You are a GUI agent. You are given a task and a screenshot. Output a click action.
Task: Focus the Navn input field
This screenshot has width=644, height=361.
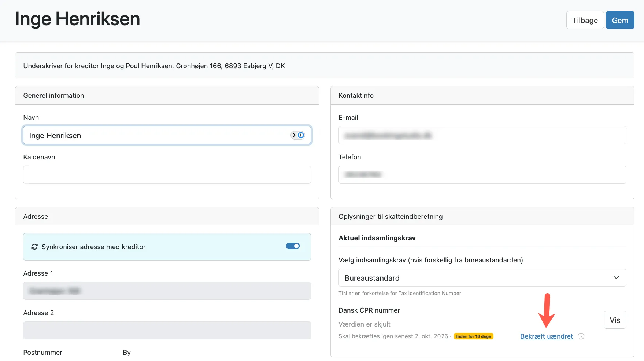tap(167, 135)
